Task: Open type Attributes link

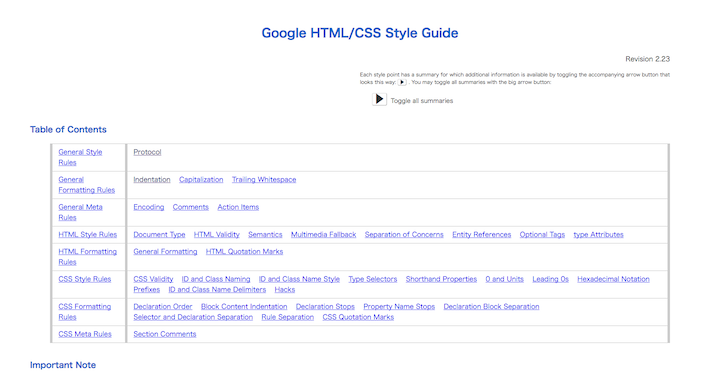Action: tap(598, 235)
